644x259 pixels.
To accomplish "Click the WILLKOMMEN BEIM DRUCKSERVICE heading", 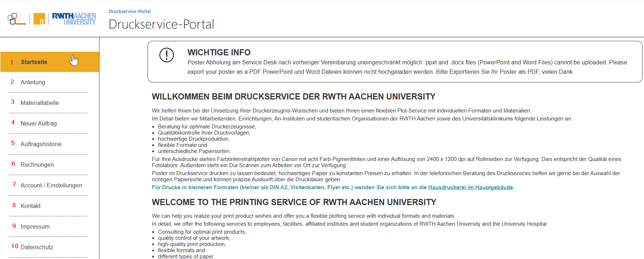I will 294,97.
